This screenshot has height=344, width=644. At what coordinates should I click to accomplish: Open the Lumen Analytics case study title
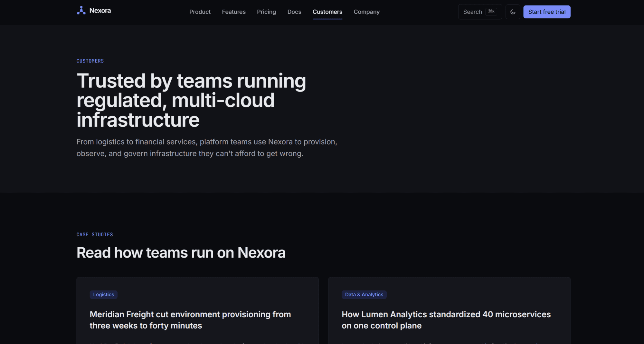[446, 320]
